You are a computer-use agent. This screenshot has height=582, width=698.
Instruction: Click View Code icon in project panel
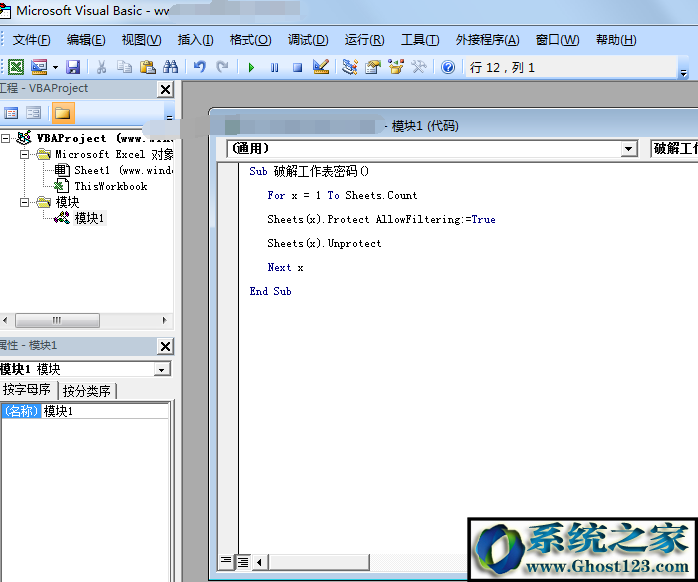tap(11, 113)
